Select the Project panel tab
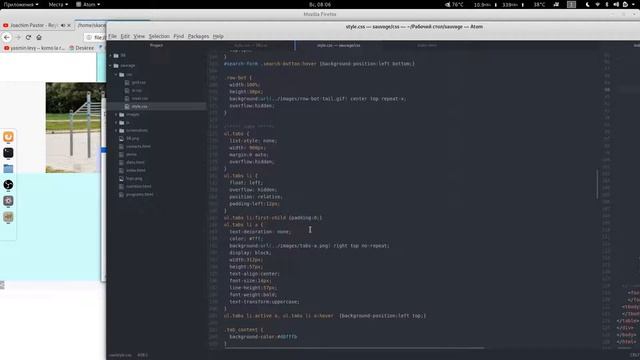 [x=156, y=45]
